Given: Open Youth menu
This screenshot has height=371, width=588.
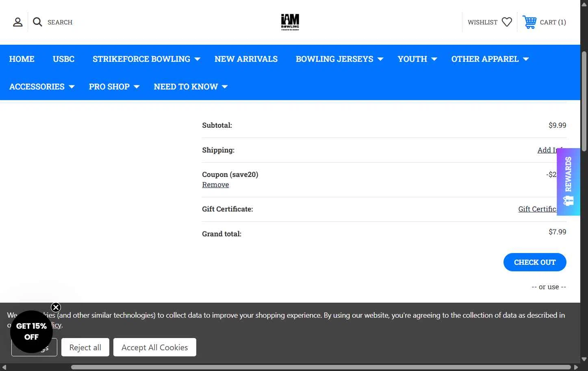Looking at the screenshot, I should pyautogui.click(x=412, y=59).
